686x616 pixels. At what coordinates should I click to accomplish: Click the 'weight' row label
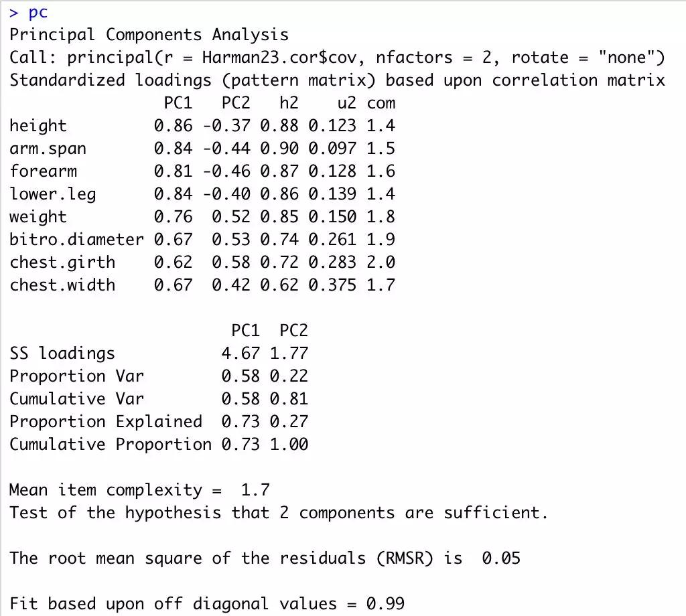(38, 217)
